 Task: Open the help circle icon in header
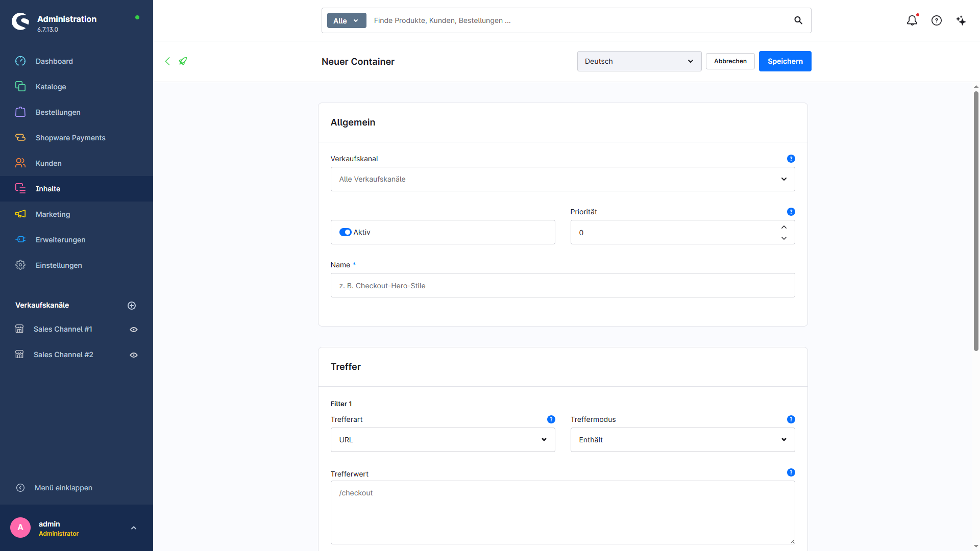937,20
